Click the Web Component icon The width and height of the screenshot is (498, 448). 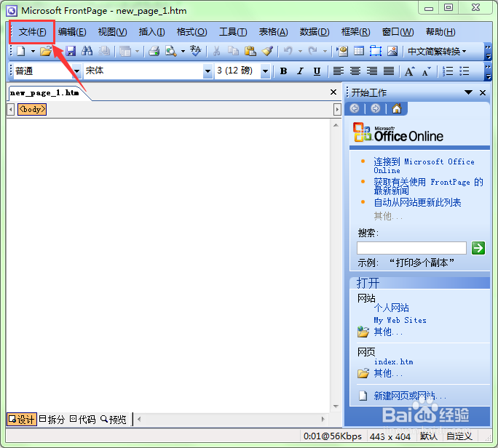coord(342,51)
